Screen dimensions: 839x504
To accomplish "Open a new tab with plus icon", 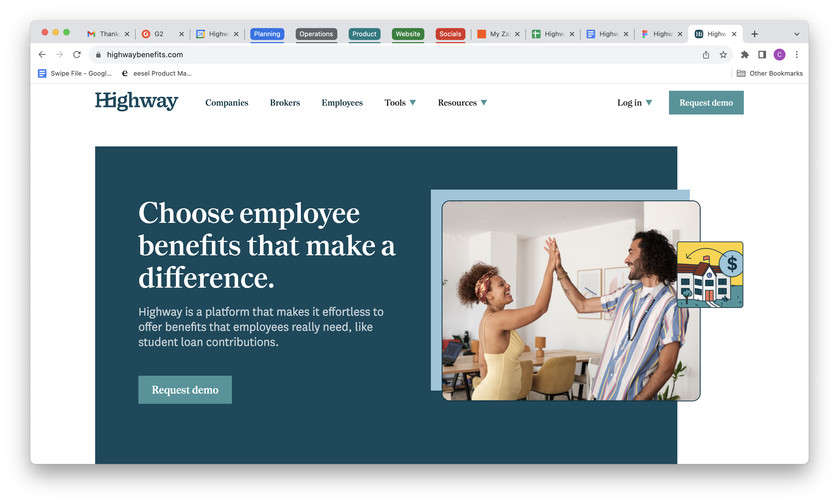I will pyautogui.click(x=754, y=34).
